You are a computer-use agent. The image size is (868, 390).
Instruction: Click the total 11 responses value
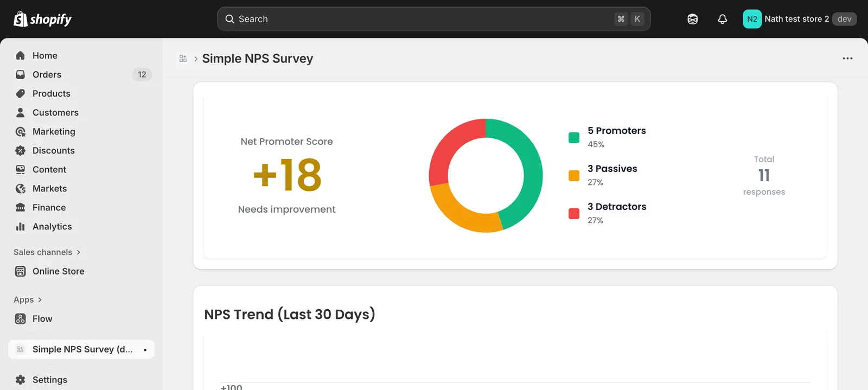pyautogui.click(x=764, y=175)
